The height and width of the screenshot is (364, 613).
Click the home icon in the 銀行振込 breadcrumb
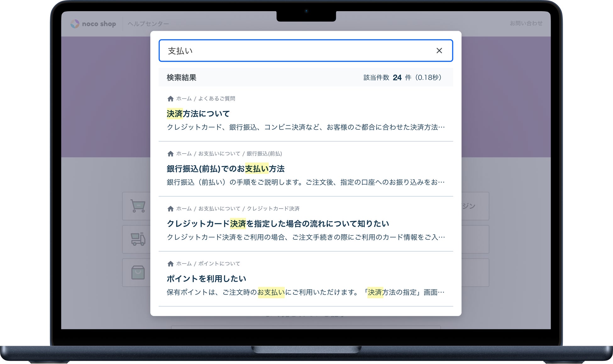(170, 154)
